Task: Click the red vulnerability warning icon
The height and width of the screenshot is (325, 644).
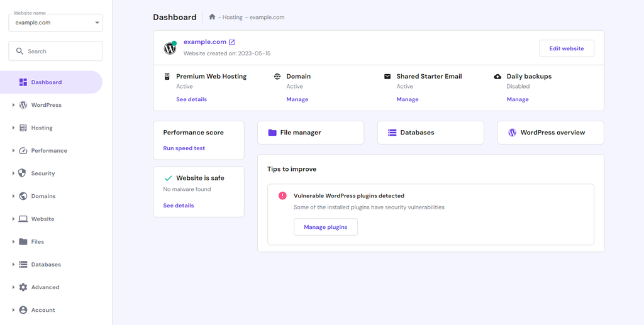Action: (x=282, y=196)
